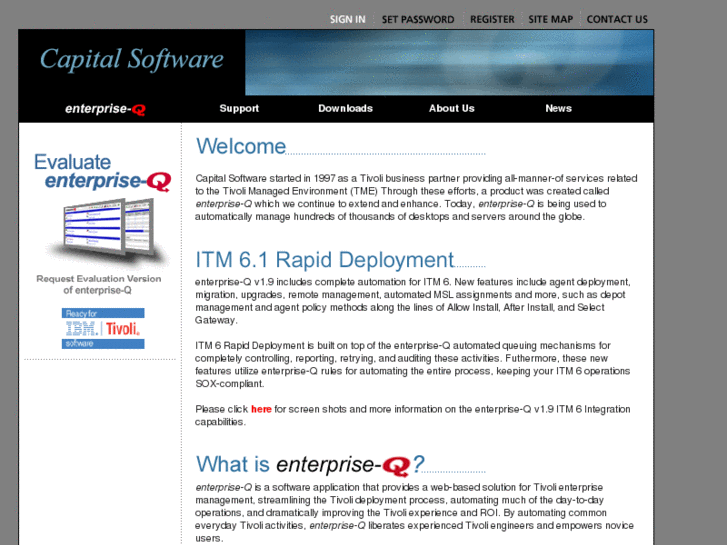Click the What is enterprise-Q heading

[x=310, y=465]
